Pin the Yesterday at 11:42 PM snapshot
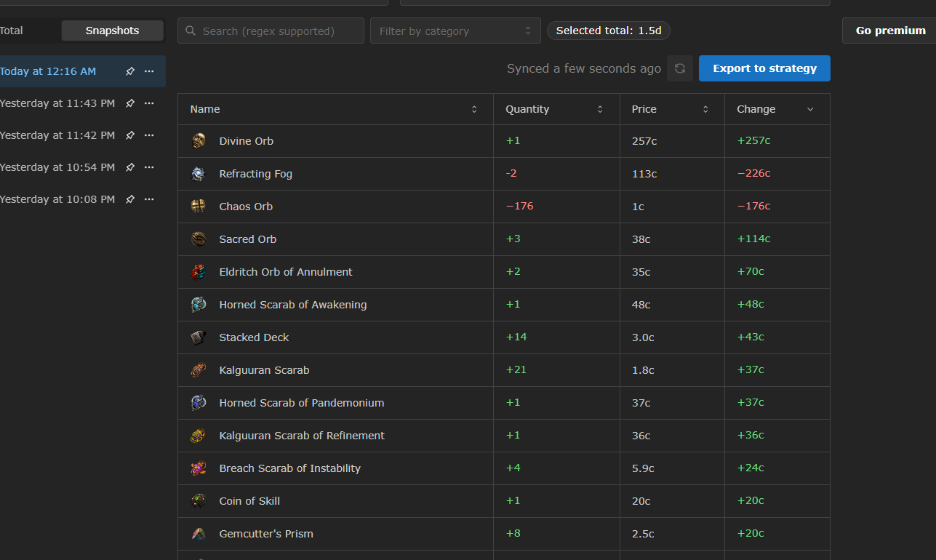This screenshot has height=560, width=936. tap(130, 135)
